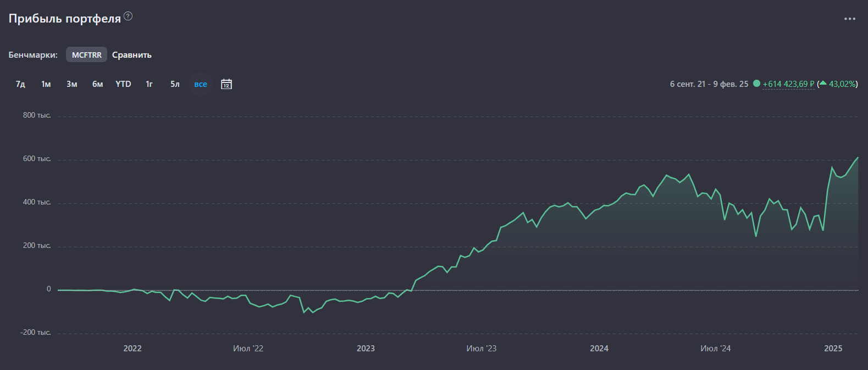Click the +614 423,69 ₽ profit value
Viewport: 868px width, 370px height.
click(x=788, y=84)
